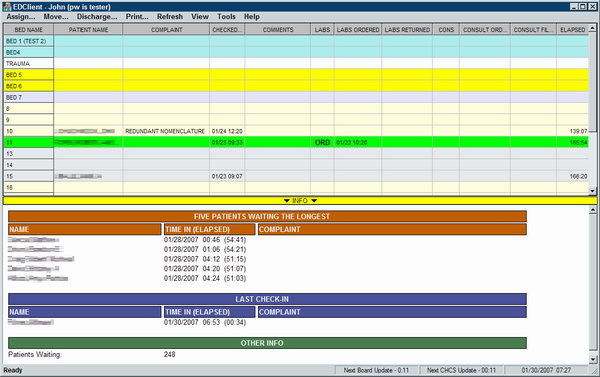Click the info panel scroll down arrow
The width and height of the screenshot is (600, 377).
(x=592, y=359)
